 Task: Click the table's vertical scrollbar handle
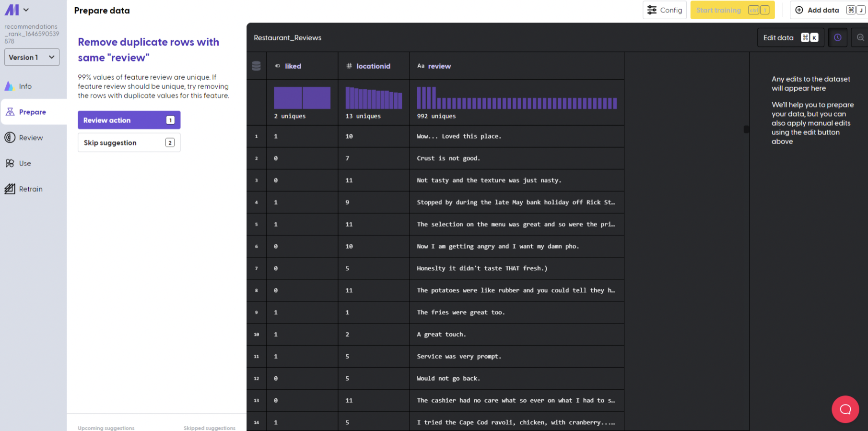pyautogui.click(x=746, y=129)
